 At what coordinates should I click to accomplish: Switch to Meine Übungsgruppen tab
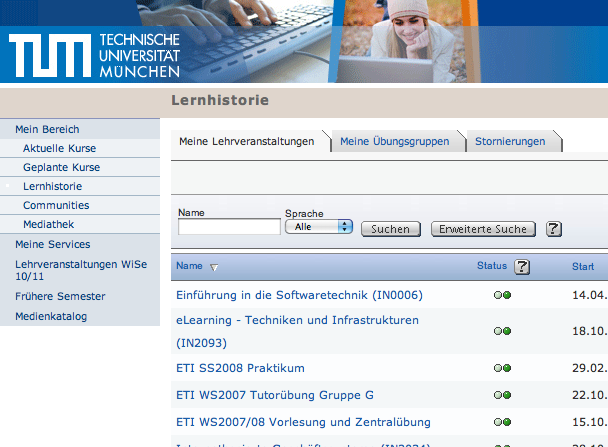[x=394, y=142]
